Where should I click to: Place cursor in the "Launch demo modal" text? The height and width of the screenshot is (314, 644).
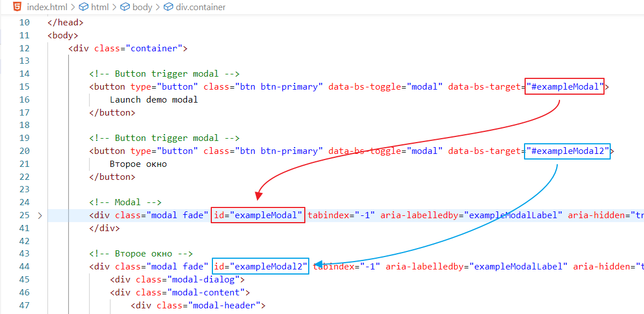[154, 100]
